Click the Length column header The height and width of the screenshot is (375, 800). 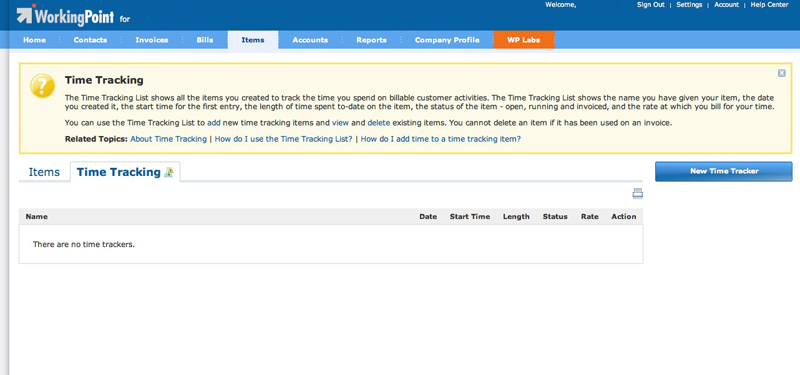(516, 216)
